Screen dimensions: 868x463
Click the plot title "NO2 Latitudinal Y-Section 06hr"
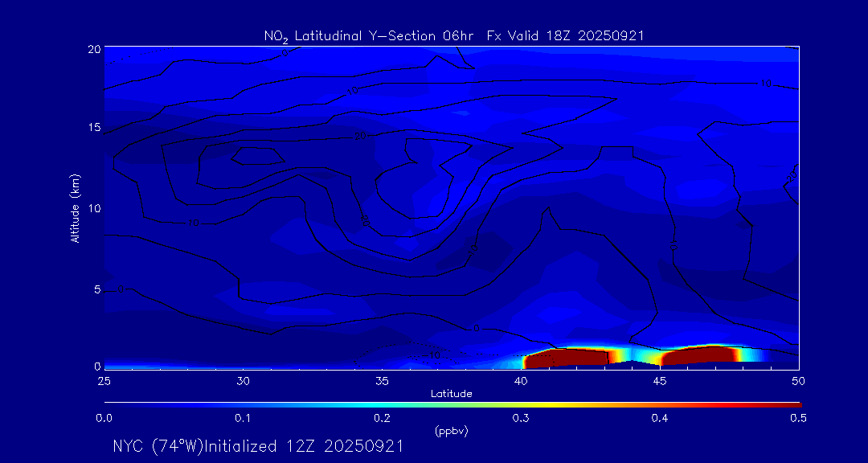pyautogui.click(x=371, y=36)
